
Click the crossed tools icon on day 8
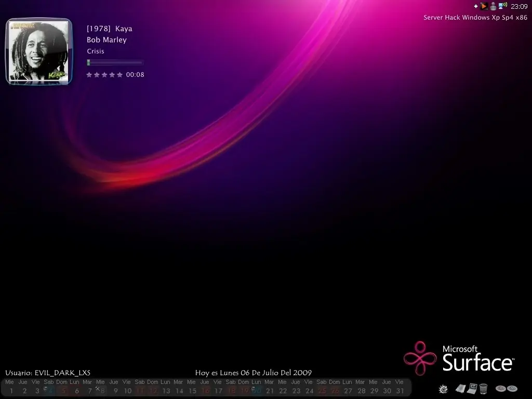point(97,389)
